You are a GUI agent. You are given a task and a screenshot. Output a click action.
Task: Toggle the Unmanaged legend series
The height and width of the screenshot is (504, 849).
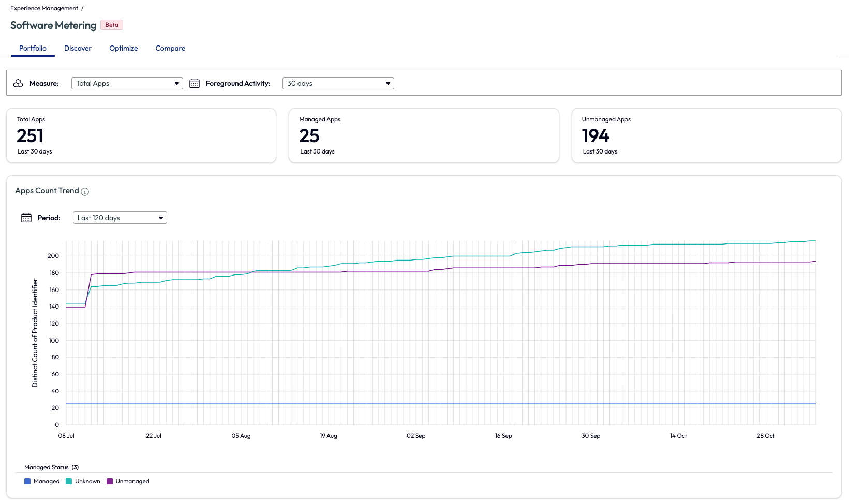pos(132,481)
